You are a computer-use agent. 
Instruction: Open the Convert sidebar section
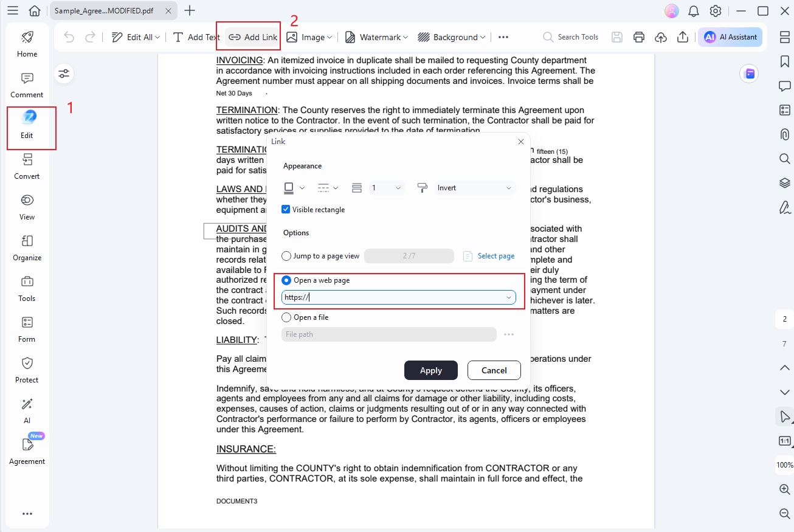[x=27, y=167]
